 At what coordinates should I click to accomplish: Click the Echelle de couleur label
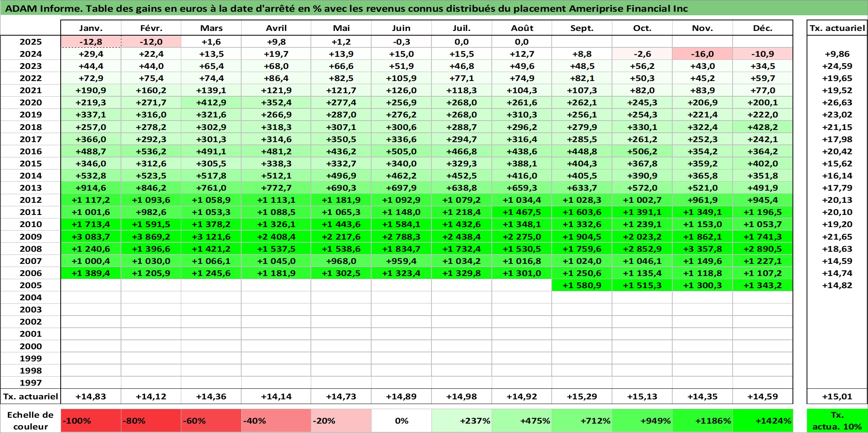coord(31,421)
